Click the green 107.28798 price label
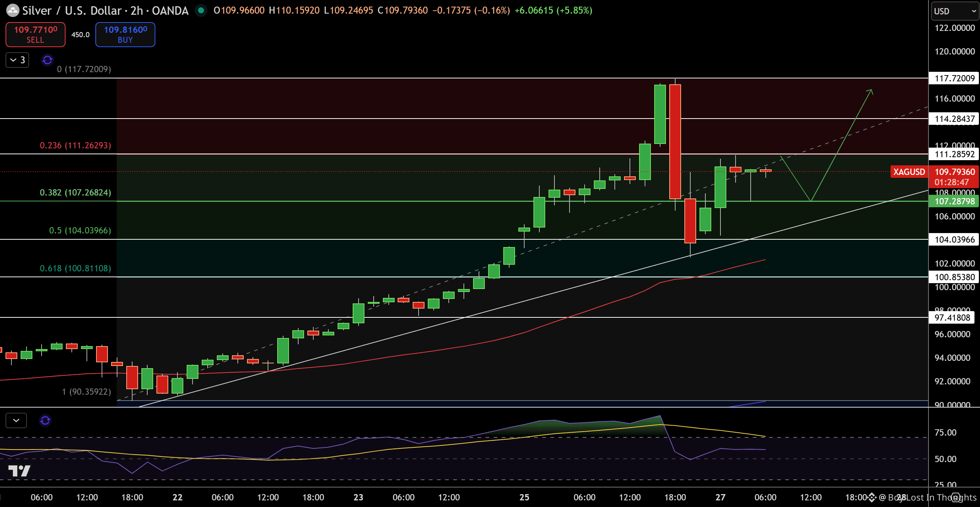The width and height of the screenshot is (980, 507). pos(954,201)
